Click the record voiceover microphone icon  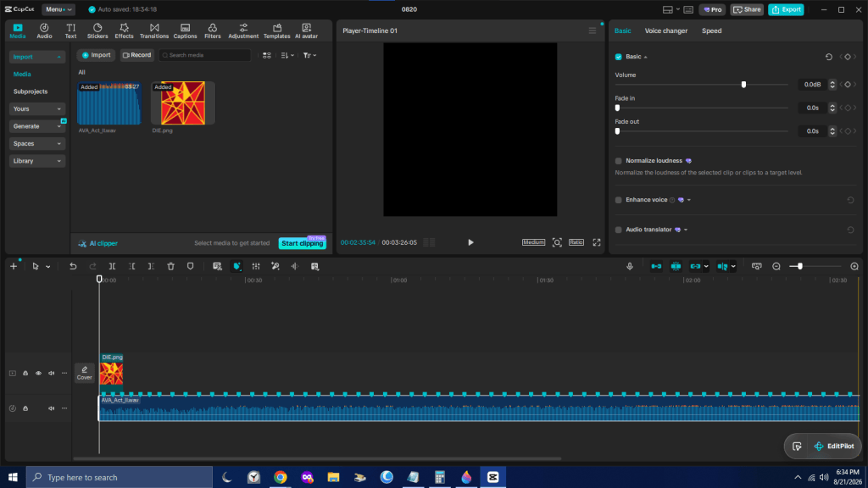click(630, 266)
